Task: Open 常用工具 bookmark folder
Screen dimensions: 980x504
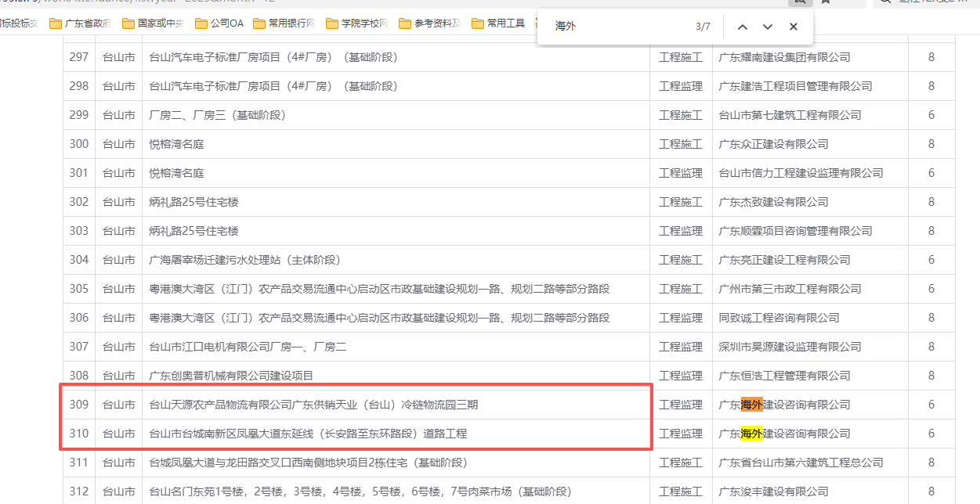Action: click(x=498, y=23)
